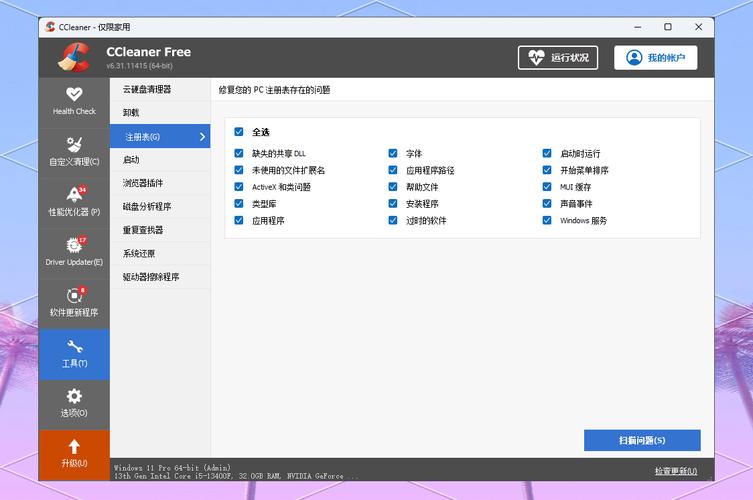This screenshot has height=500, width=753.
Task: Toggle 启动时运行 checkbox
Action: tap(547, 153)
